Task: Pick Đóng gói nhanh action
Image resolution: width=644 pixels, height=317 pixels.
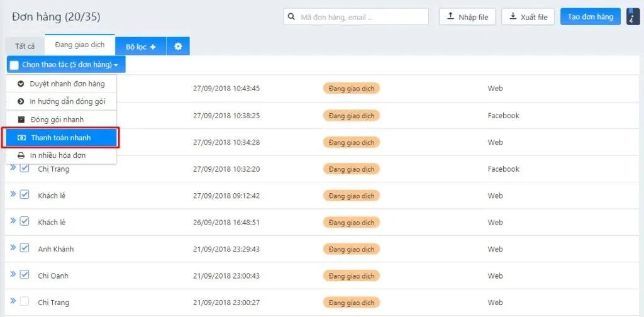Action: click(x=62, y=120)
